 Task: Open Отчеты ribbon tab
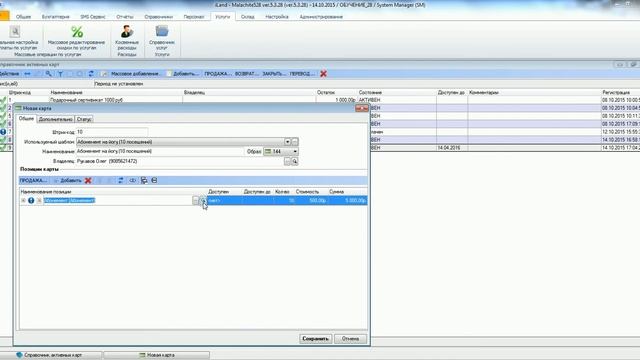[125, 17]
